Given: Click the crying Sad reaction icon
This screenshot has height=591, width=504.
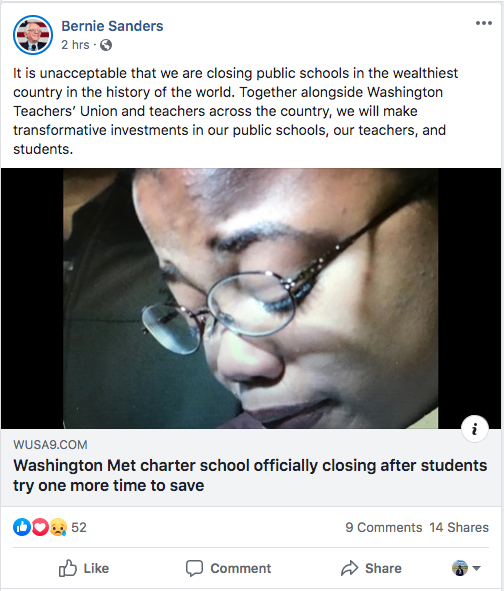Looking at the screenshot, I should click(58, 527).
